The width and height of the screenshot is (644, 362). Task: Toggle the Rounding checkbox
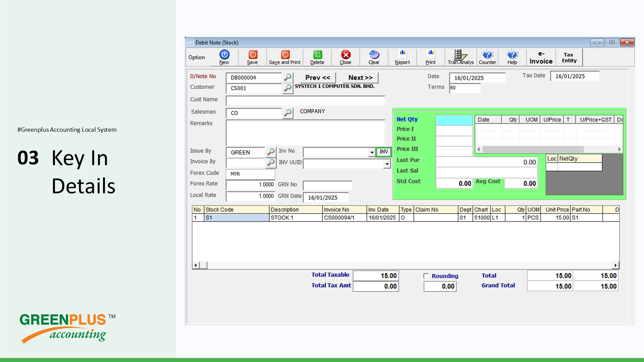click(x=426, y=276)
